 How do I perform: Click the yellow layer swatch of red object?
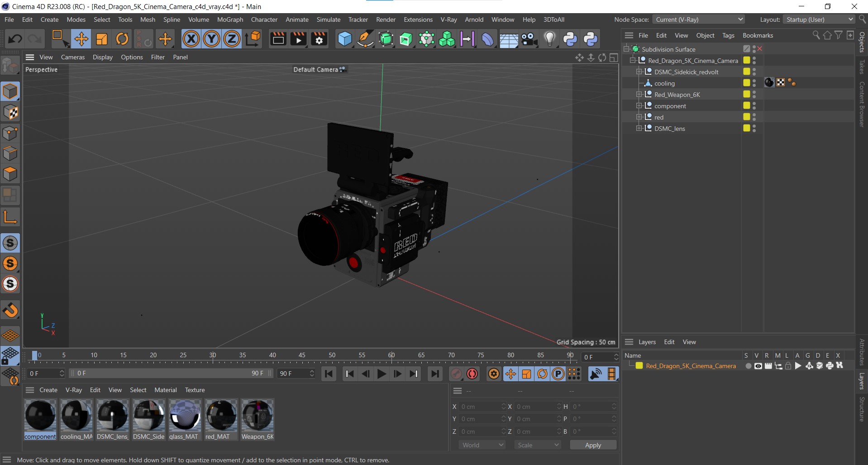click(x=747, y=117)
